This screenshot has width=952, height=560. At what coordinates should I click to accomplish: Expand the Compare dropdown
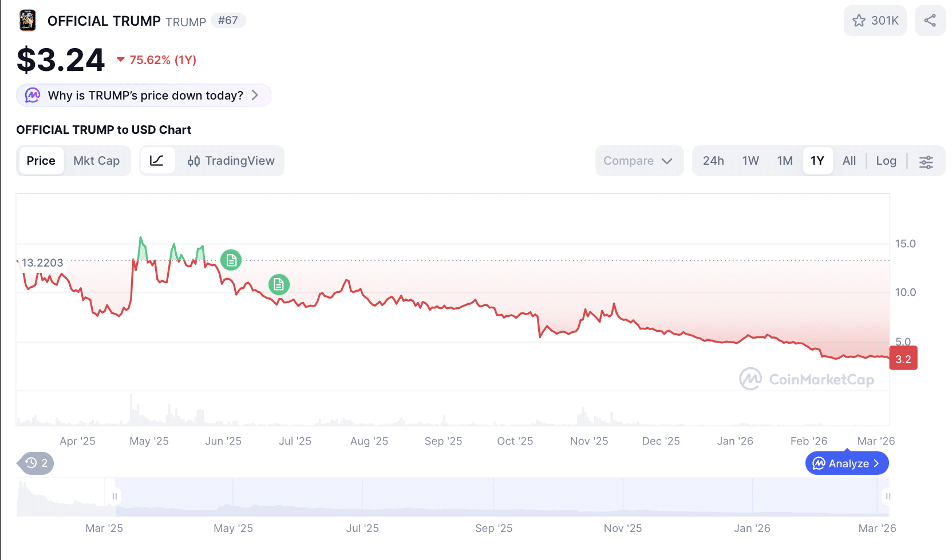tap(638, 161)
